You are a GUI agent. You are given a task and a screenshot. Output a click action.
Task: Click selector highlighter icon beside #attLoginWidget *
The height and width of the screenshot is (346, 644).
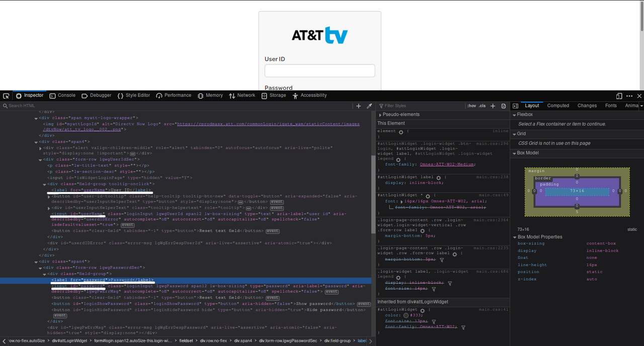click(427, 195)
